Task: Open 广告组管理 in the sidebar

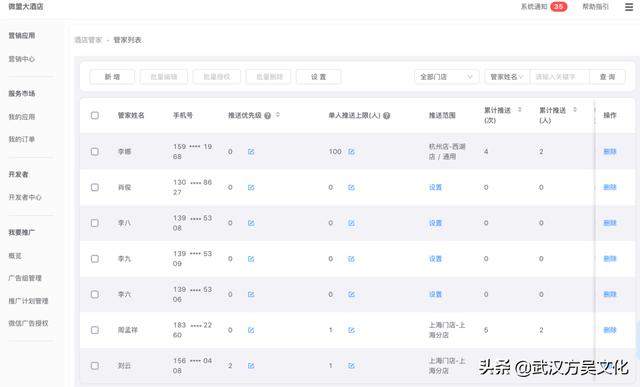Action: [25, 278]
